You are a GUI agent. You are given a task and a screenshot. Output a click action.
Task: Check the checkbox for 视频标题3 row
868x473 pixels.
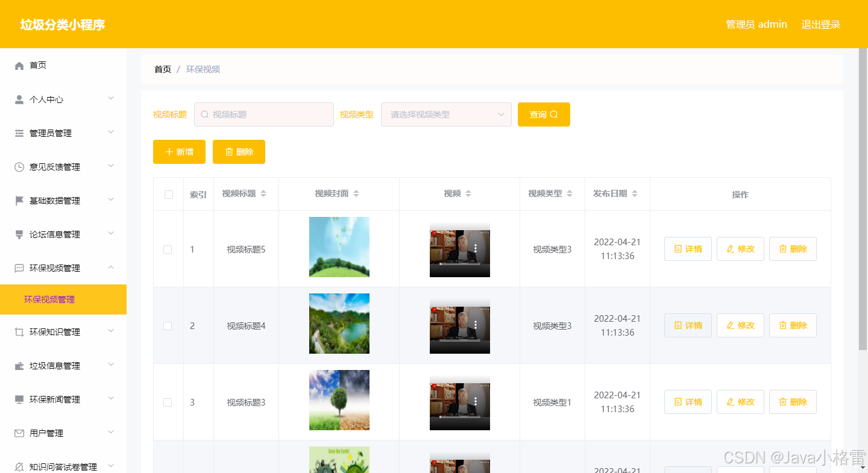[x=168, y=402]
